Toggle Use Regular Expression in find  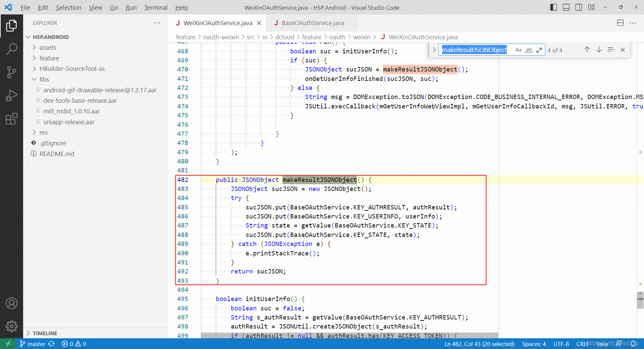[539, 50]
